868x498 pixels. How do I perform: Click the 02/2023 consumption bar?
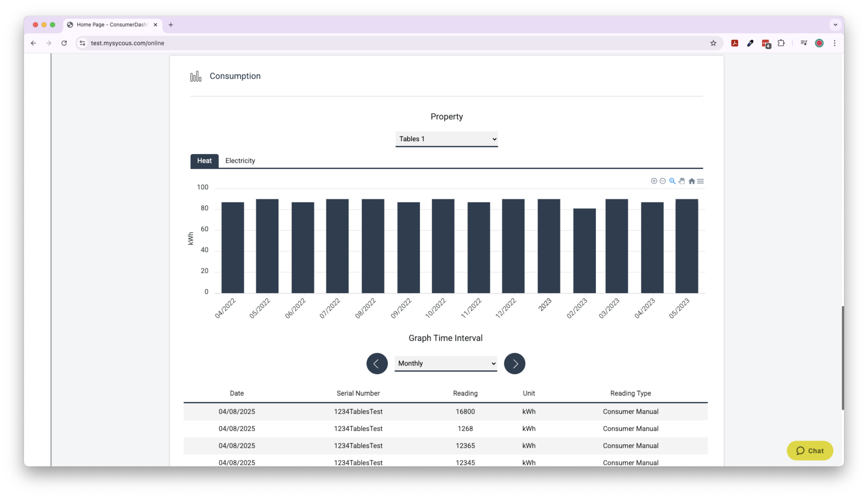point(584,250)
